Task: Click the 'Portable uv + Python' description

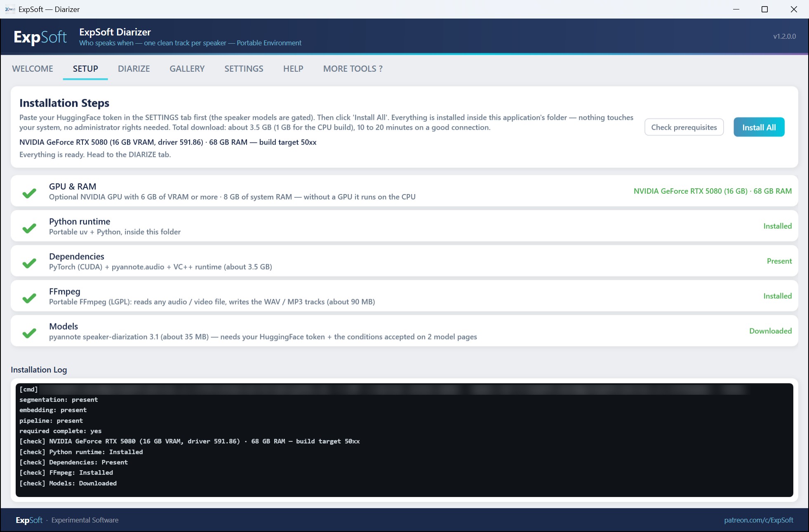Action: tap(115, 232)
